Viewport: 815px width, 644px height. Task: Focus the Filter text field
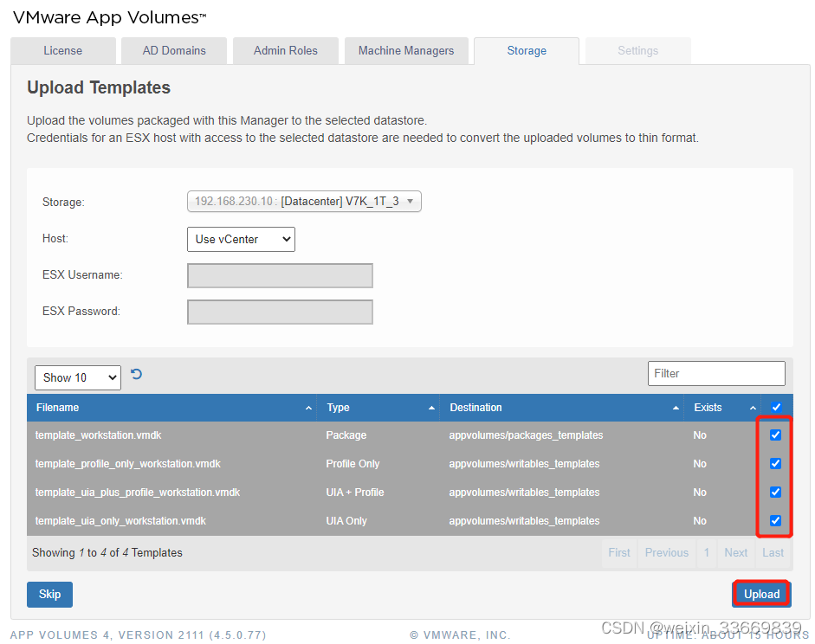(x=716, y=373)
